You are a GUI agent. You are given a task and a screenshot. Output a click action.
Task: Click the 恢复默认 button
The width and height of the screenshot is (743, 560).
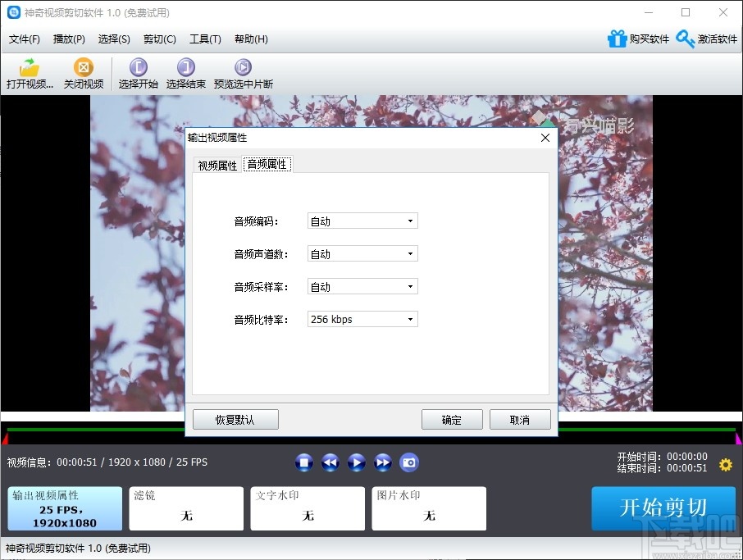[235, 419]
